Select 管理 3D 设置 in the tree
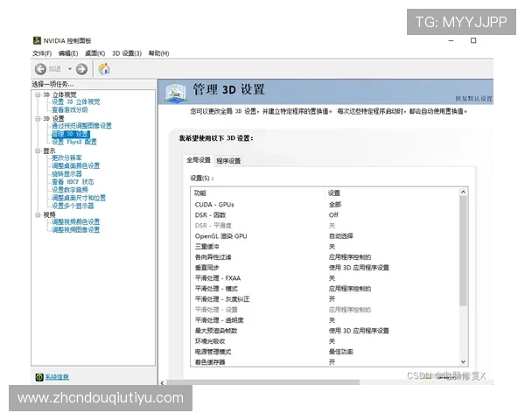This screenshot has height=420, width=525. click(71, 134)
